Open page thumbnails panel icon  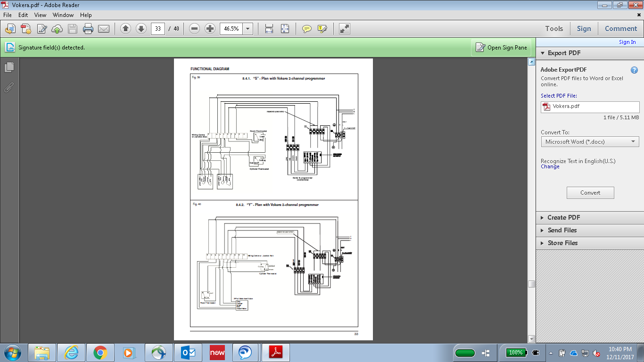point(9,67)
